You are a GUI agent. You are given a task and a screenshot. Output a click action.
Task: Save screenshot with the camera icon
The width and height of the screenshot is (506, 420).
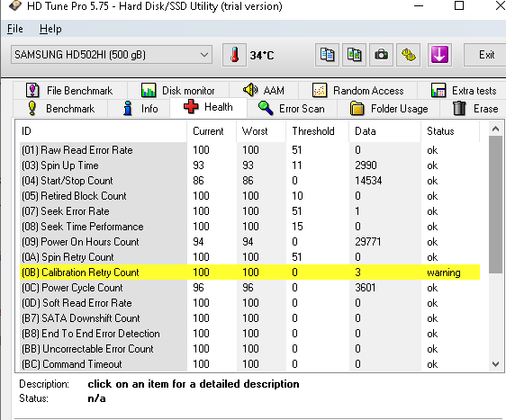[381, 55]
